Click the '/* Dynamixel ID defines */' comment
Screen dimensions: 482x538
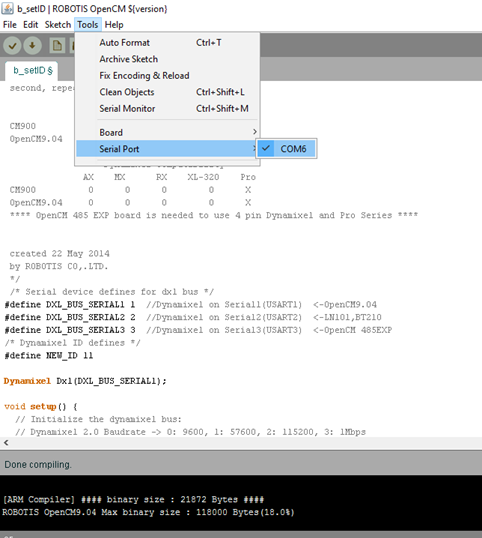(x=73, y=343)
